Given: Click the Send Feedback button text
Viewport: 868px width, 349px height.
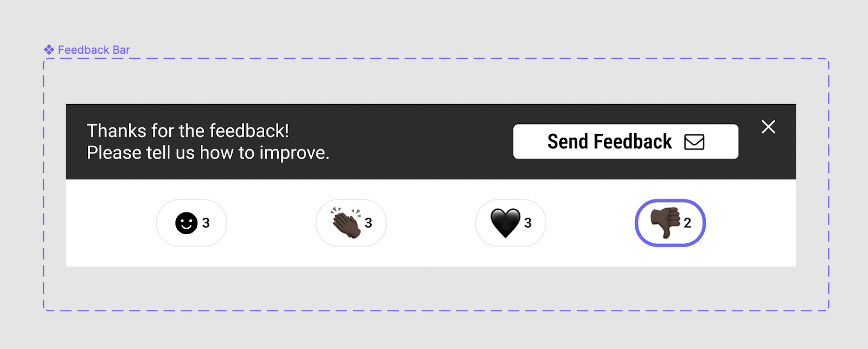Looking at the screenshot, I should [610, 141].
